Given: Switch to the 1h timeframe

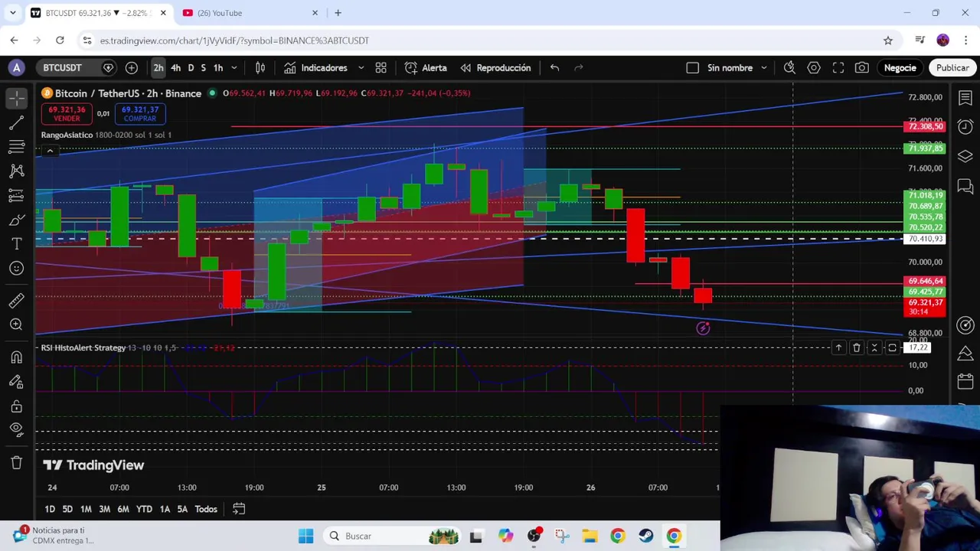Looking at the screenshot, I should click(218, 68).
